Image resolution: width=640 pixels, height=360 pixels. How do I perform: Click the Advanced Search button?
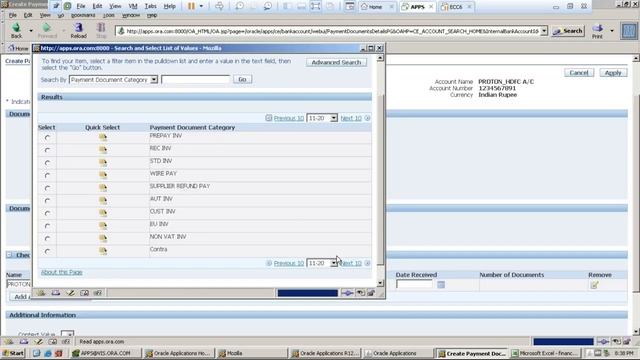(x=336, y=62)
